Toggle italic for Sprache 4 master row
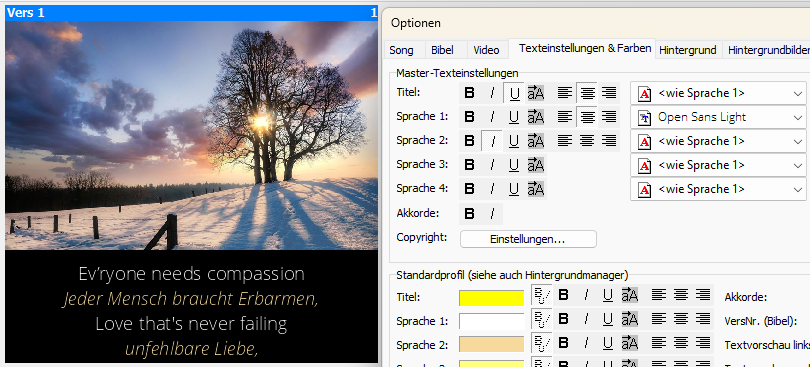The height and width of the screenshot is (367, 810). click(492, 189)
